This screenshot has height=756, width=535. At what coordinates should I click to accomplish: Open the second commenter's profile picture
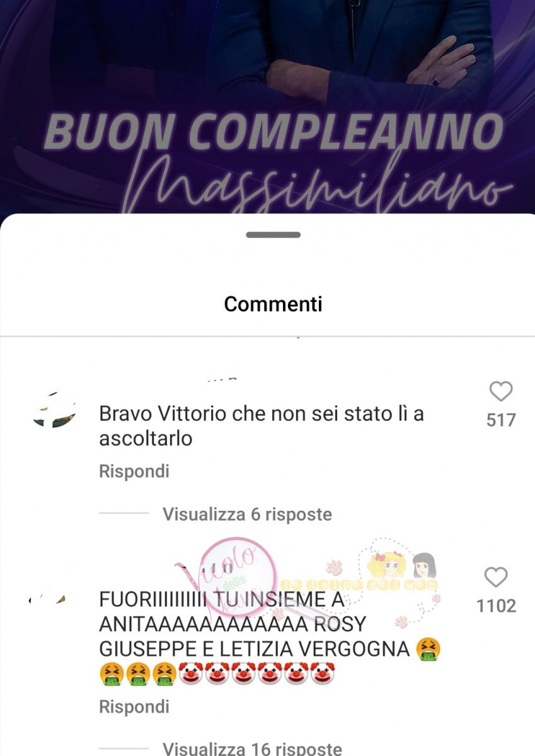pyautogui.click(x=48, y=597)
